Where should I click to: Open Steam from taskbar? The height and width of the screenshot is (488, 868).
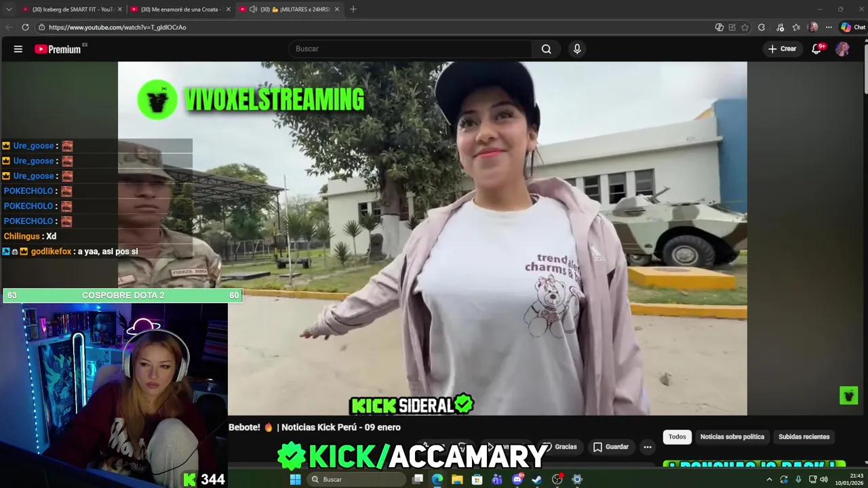[537, 479]
